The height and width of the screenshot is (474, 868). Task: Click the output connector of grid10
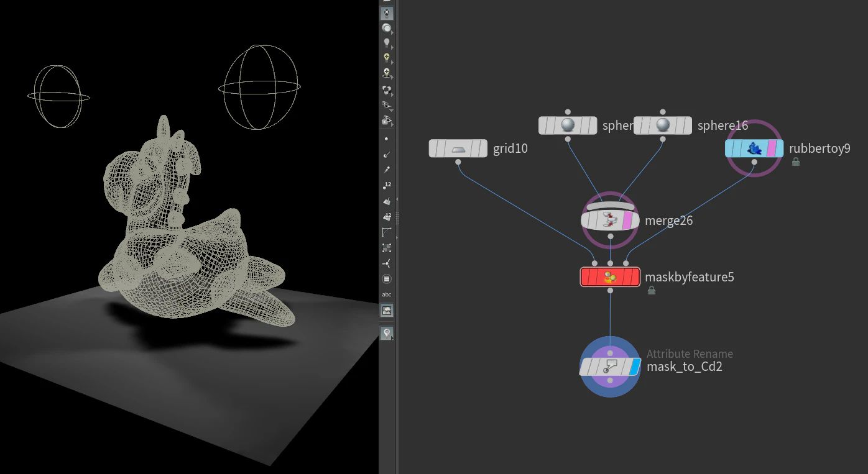458,162
